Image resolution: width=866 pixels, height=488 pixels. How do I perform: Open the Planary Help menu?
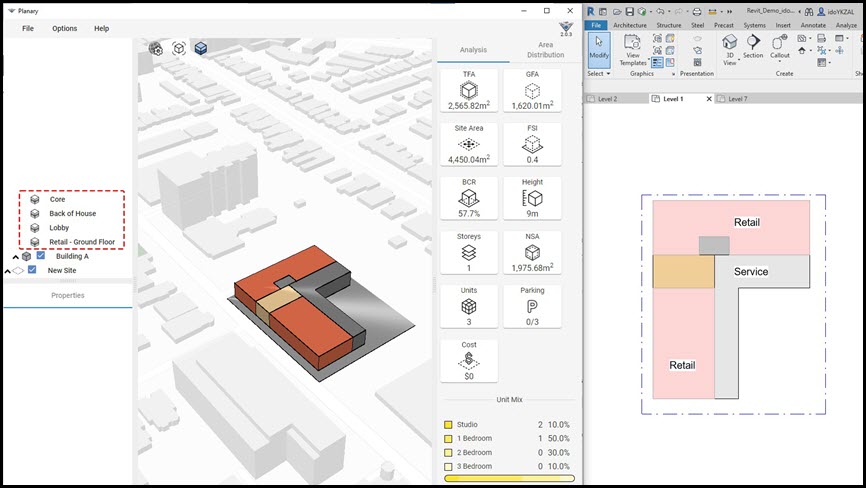(102, 28)
